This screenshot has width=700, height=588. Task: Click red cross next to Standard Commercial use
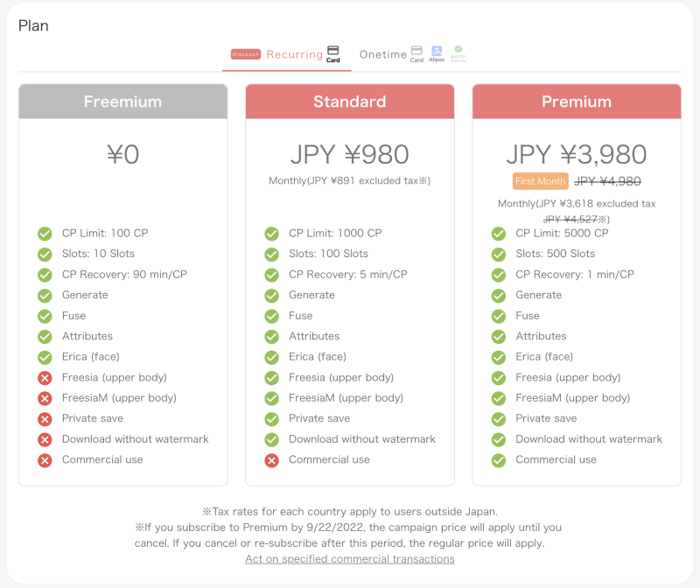click(x=271, y=460)
